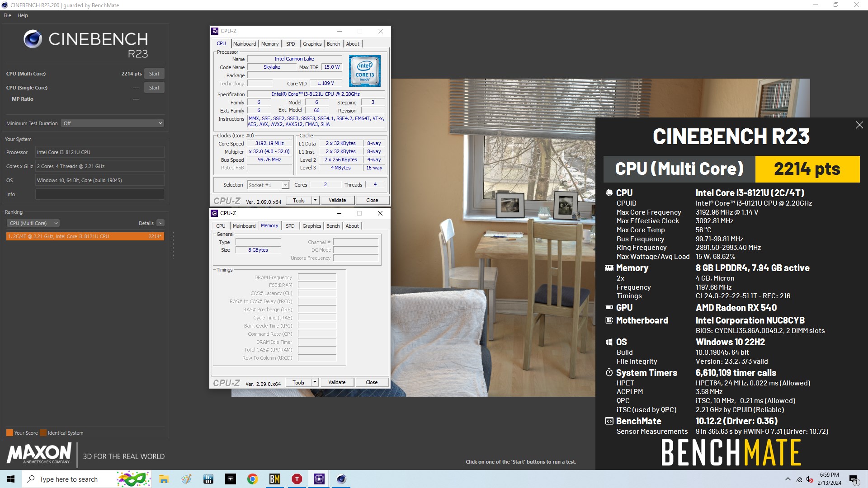Click the yellow 2214 pts score box
Image resolution: width=868 pixels, height=488 pixels.
point(807,169)
